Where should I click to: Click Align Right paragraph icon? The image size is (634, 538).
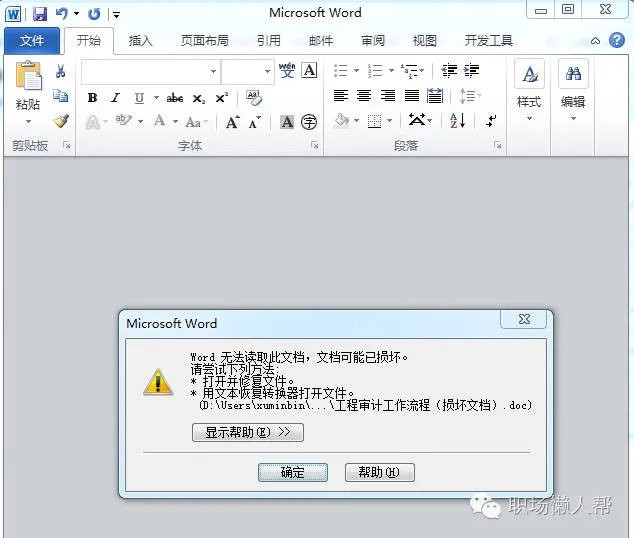click(388, 96)
